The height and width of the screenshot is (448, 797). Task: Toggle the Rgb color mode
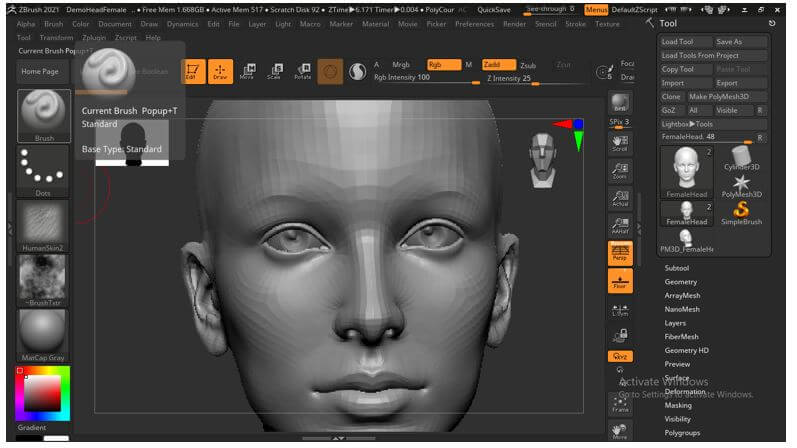444,65
